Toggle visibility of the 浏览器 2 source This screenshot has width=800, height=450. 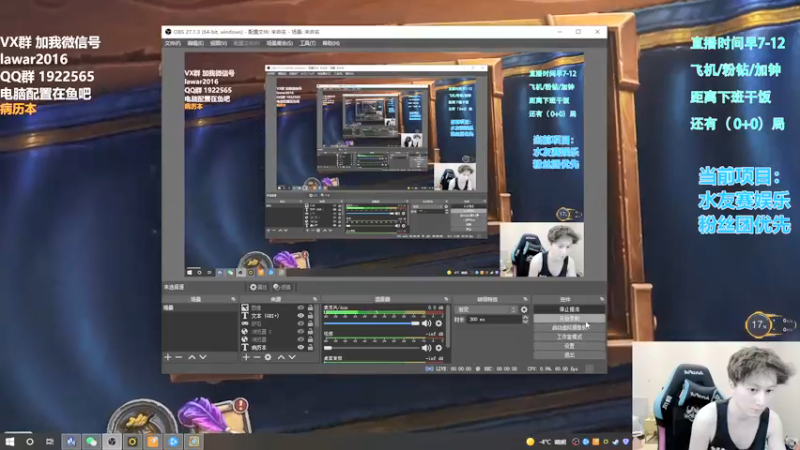click(301, 332)
